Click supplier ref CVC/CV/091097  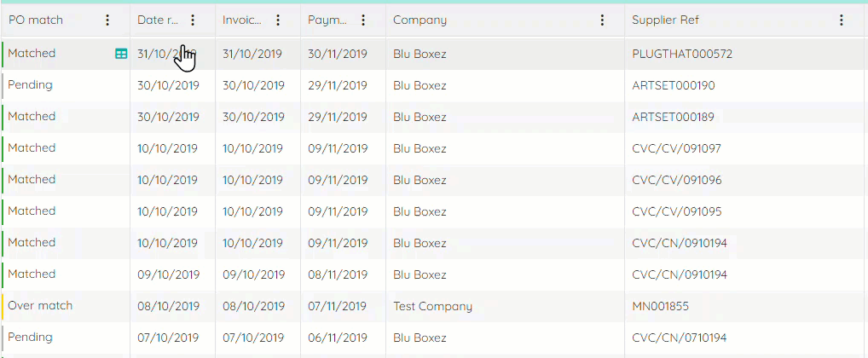(x=676, y=149)
